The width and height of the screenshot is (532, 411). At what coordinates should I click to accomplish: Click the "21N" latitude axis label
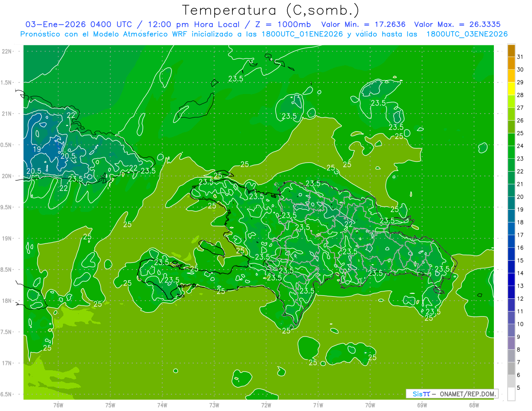pyautogui.click(x=7, y=114)
